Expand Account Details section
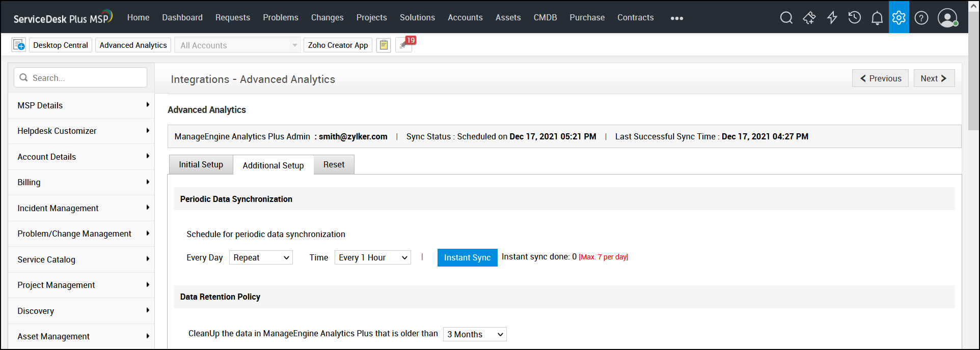The image size is (980, 350). click(81, 157)
